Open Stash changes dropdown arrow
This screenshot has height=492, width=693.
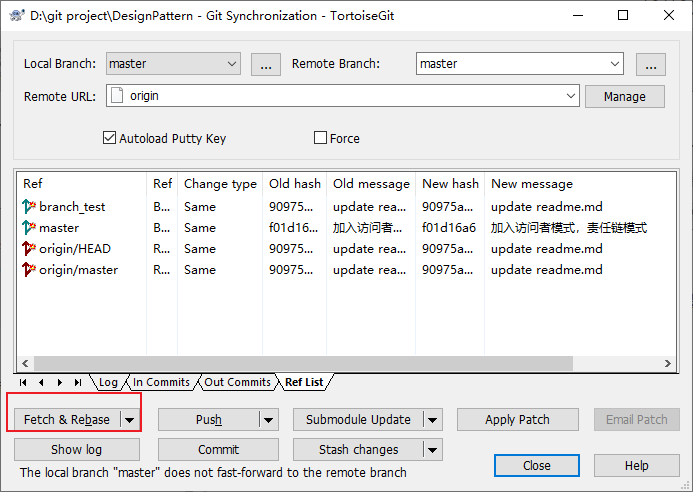433,450
